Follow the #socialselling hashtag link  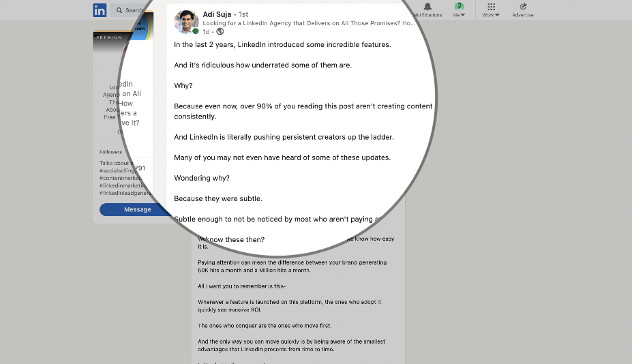click(x=116, y=170)
